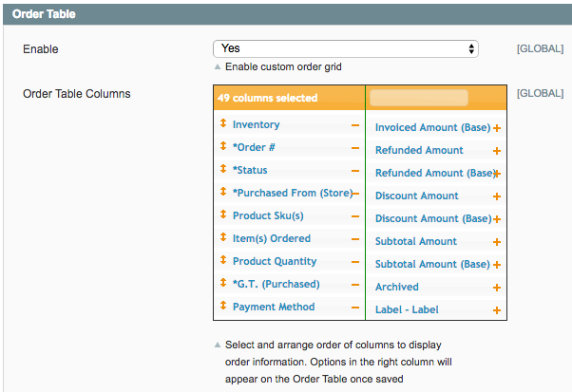
Task: Remove the *Status column using its minus icon
Action: point(355,171)
